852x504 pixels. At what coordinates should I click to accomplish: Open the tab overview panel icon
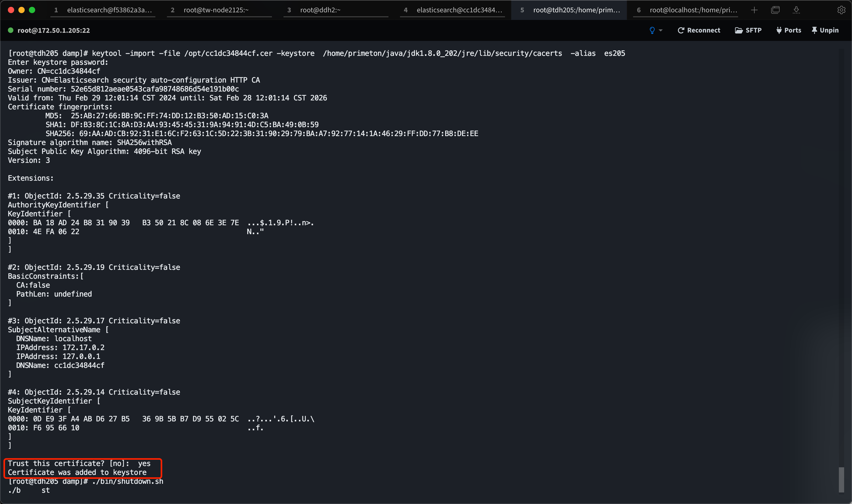pyautogui.click(x=775, y=10)
